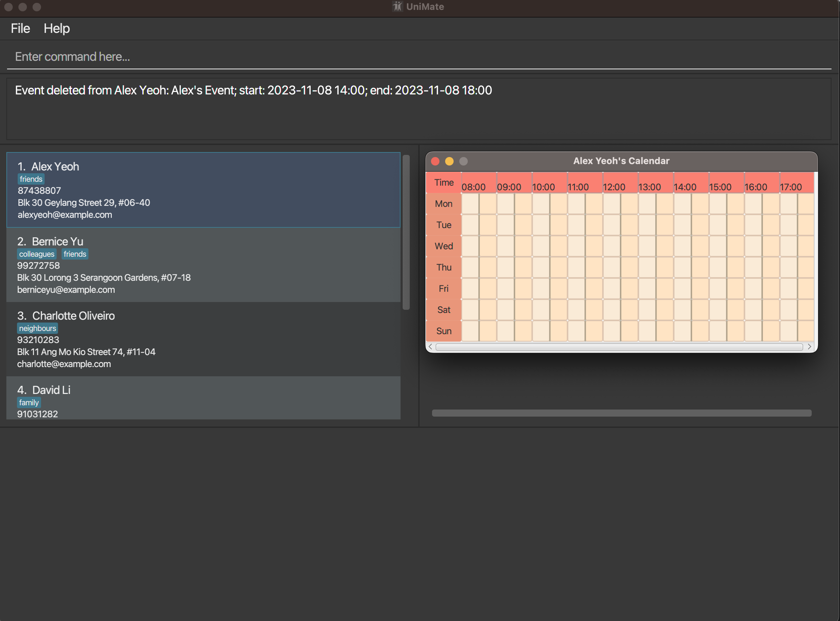Click the Mon row label

[444, 204]
